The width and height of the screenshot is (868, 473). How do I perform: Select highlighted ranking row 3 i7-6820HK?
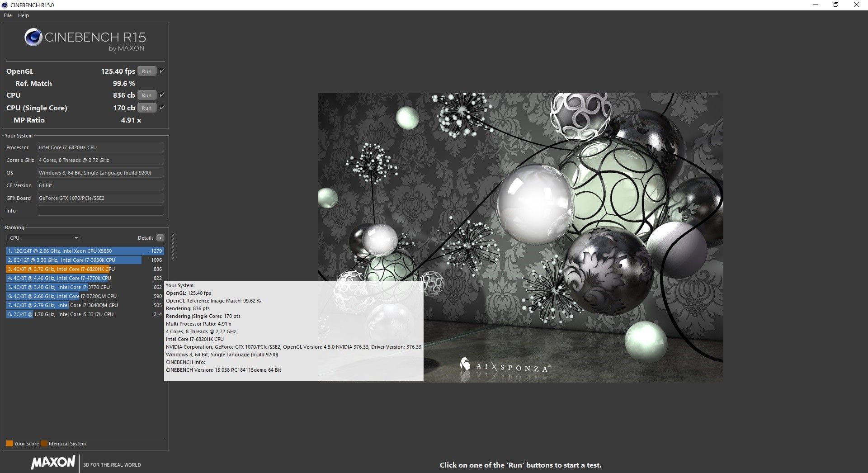[85, 269]
